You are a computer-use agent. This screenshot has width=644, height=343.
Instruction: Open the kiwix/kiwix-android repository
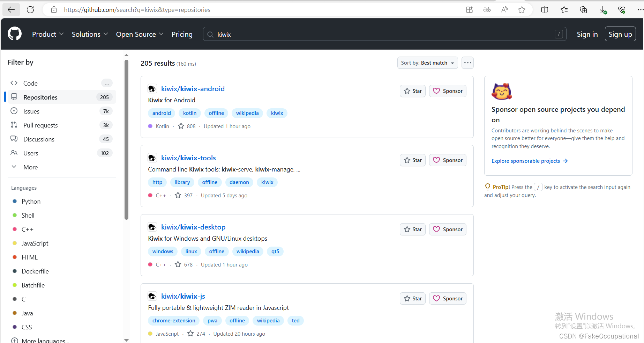click(x=193, y=89)
